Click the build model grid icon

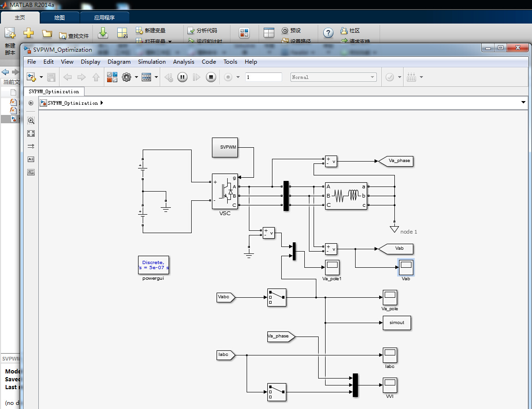pos(411,77)
